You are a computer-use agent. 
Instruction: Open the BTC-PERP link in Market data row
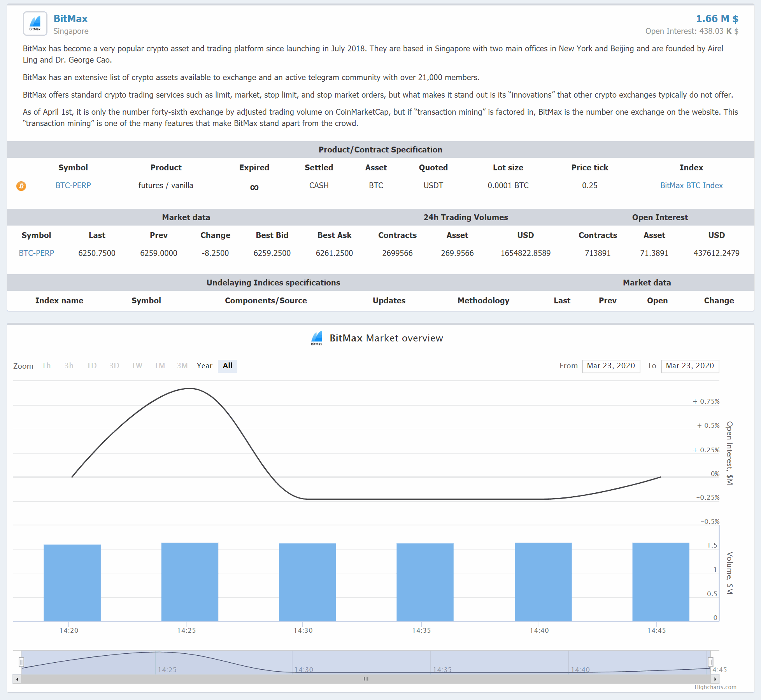pos(37,253)
